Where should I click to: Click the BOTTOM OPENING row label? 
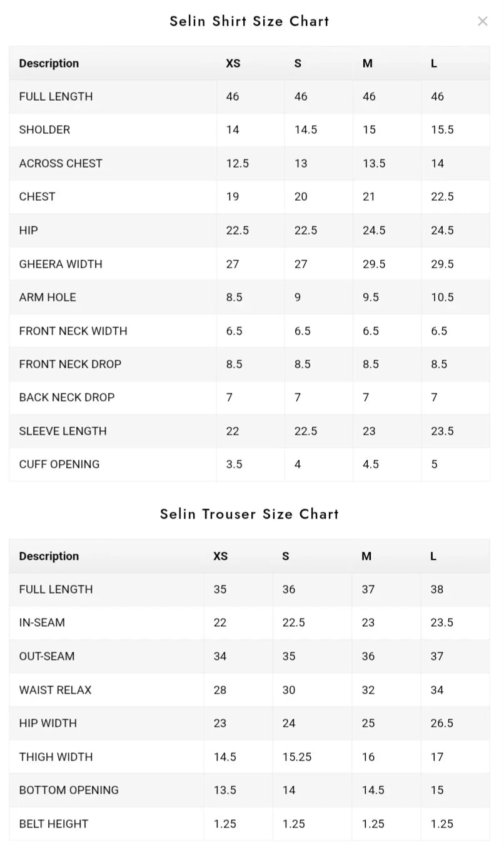69,790
